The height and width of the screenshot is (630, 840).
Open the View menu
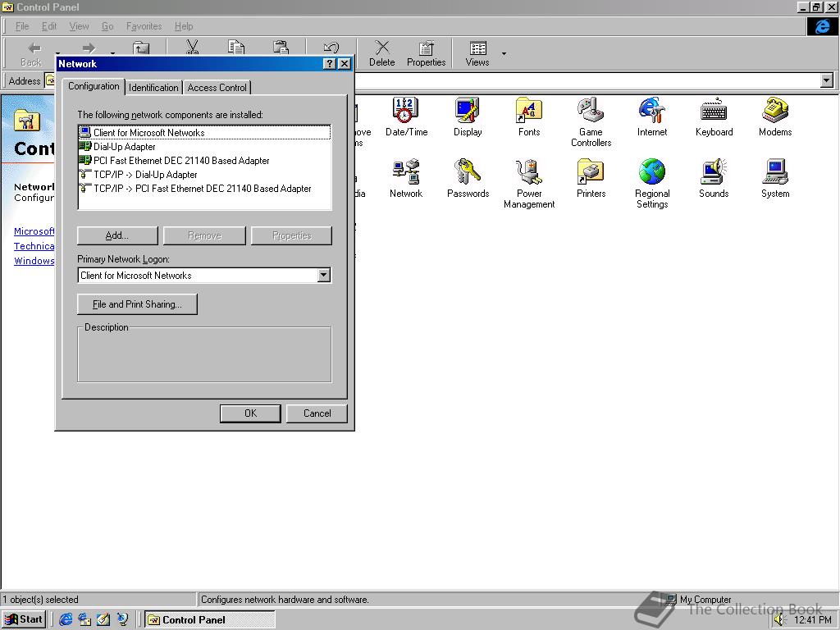(79, 26)
